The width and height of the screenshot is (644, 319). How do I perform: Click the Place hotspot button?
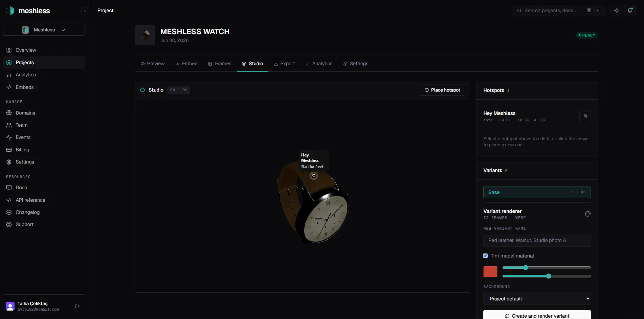click(443, 90)
